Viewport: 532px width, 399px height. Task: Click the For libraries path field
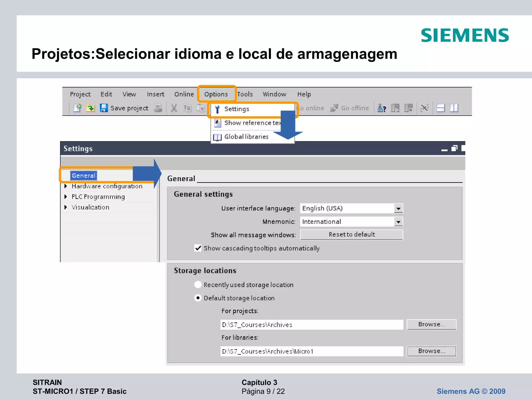[x=312, y=351]
